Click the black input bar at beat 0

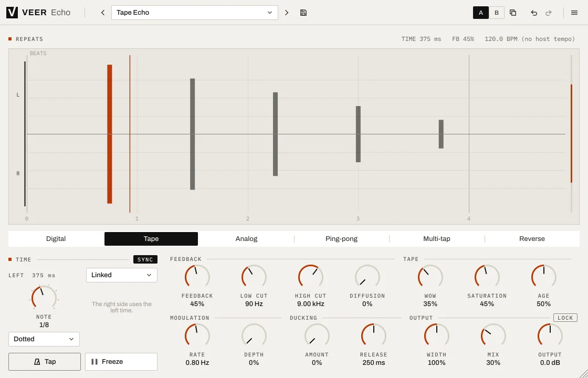[x=25, y=134]
